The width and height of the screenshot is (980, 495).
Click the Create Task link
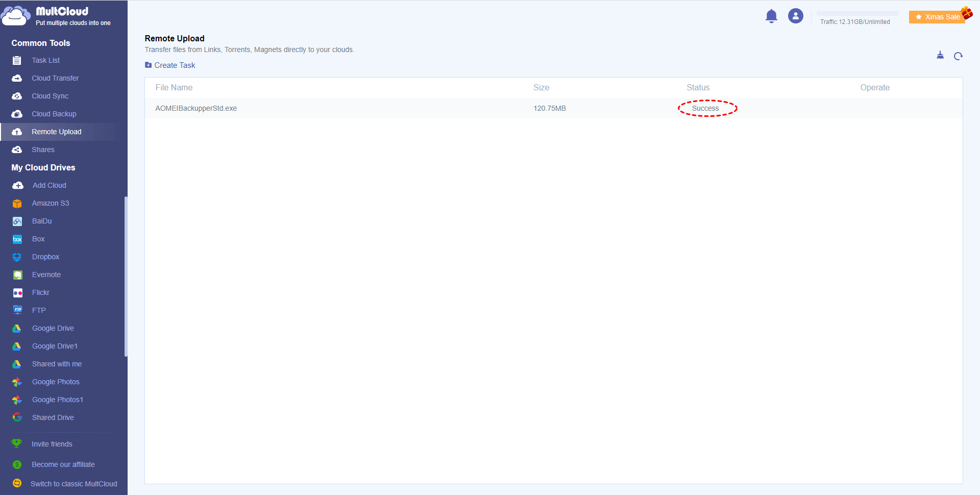coord(175,65)
